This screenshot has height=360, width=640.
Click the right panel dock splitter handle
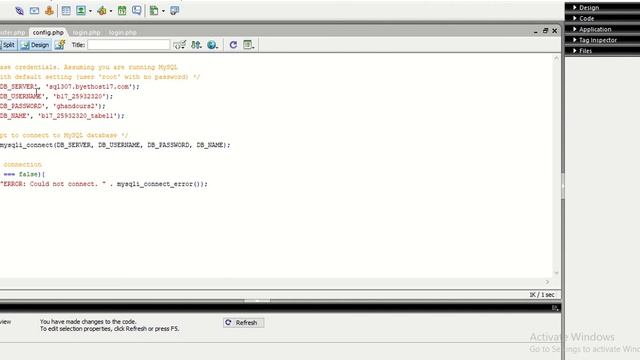[563, 186]
